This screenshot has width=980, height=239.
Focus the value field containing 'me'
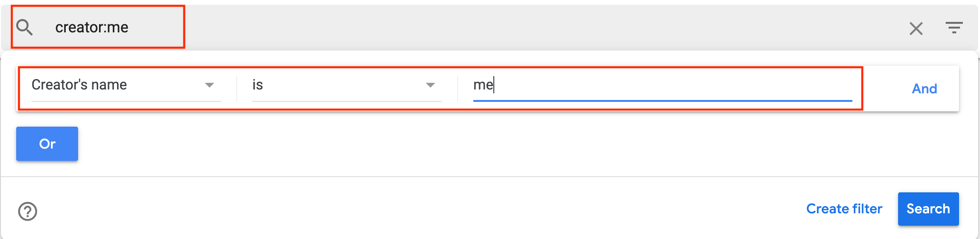point(483,85)
